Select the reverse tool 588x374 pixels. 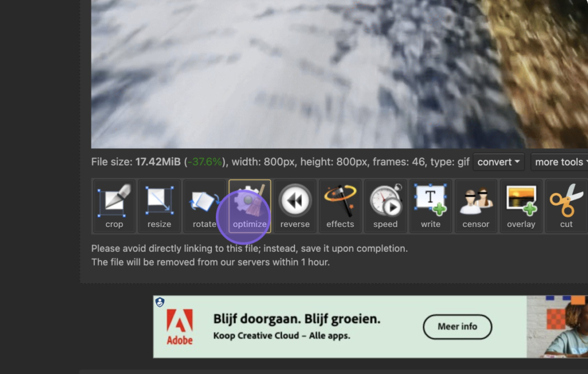tap(295, 206)
